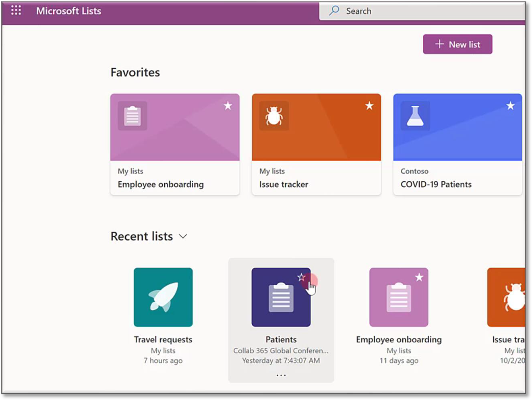Open the Patients clipboard tile
This screenshot has height=400, width=532.
pos(281,297)
